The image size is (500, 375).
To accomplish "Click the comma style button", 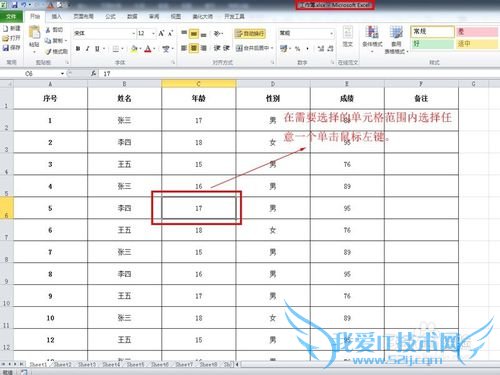I will pos(307,49).
